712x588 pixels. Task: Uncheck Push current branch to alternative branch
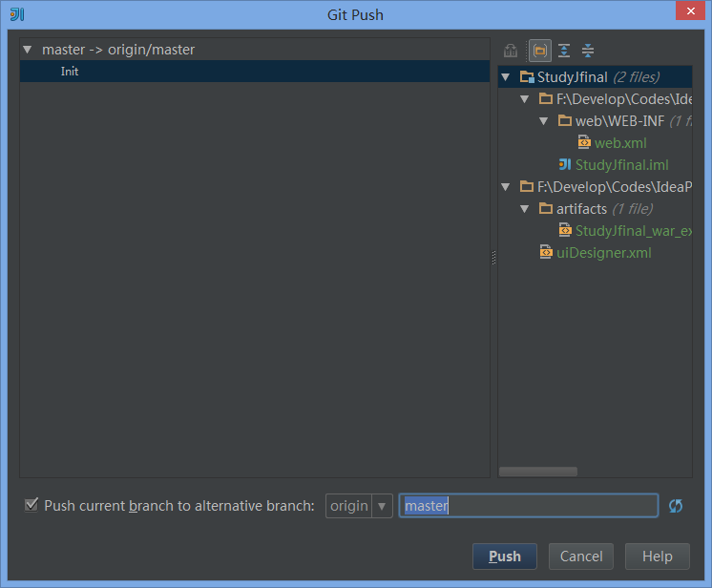coord(31,506)
